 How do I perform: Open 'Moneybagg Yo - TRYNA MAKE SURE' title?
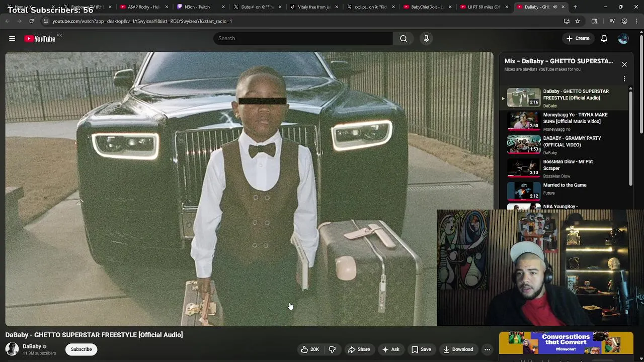tap(576, 118)
